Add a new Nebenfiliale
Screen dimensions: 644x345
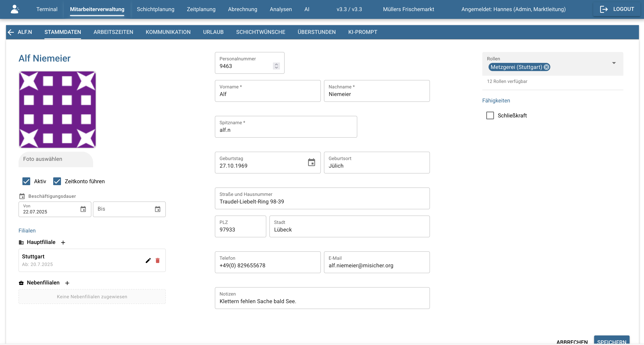pos(67,283)
